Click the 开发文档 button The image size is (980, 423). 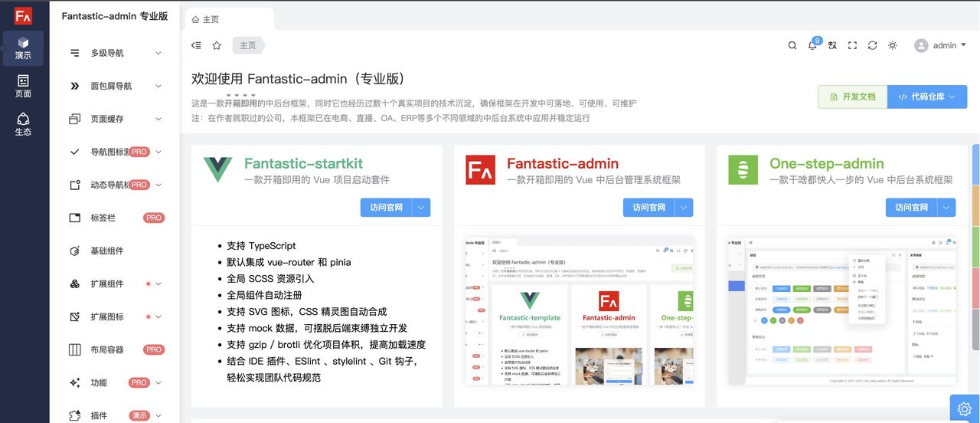coord(852,97)
